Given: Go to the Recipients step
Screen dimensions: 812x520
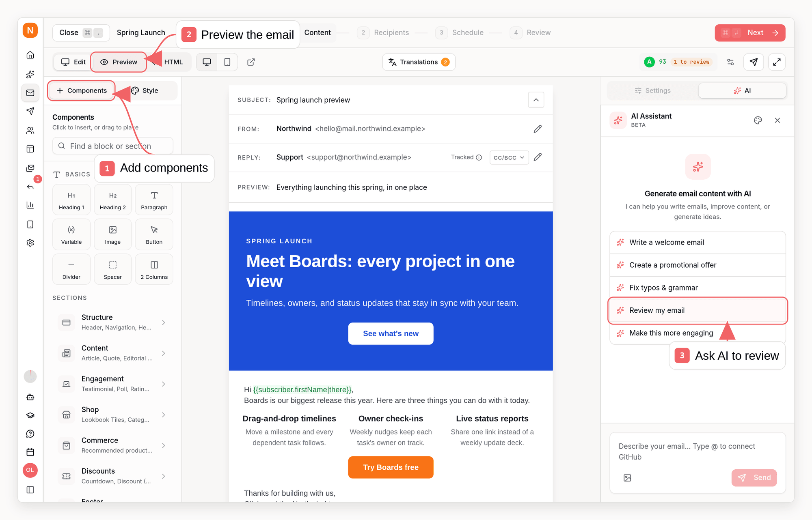Looking at the screenshot, I should pyautogui.click(x=383, y=32).
